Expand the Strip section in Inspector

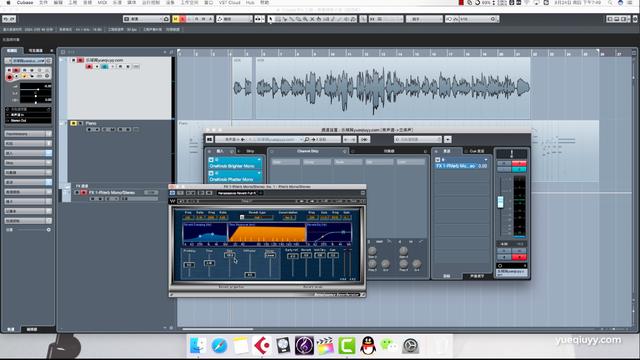[x=28, y=163]
